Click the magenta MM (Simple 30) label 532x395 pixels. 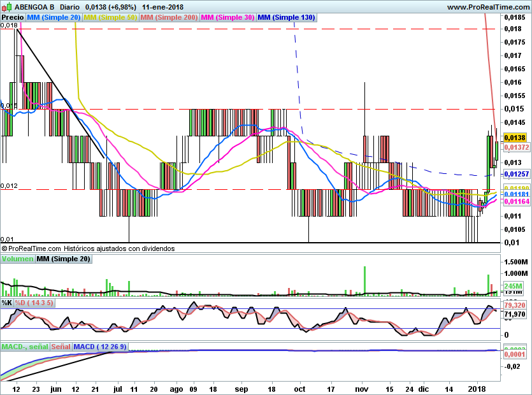click(x=227, y=17)
